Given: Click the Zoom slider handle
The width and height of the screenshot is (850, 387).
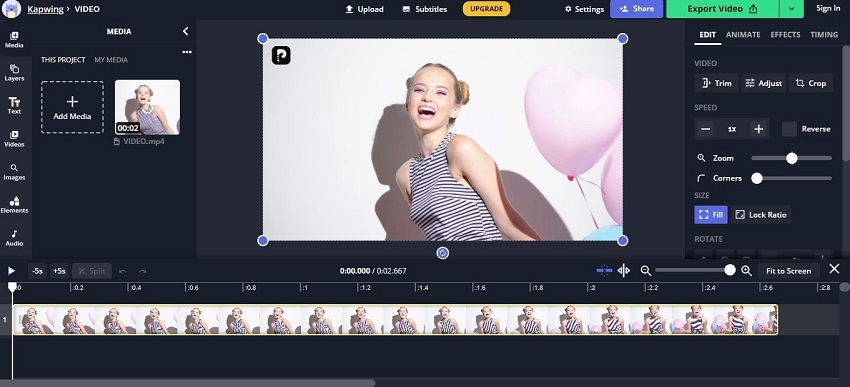Looking at the screenshot, I should [x=792, y=158].
